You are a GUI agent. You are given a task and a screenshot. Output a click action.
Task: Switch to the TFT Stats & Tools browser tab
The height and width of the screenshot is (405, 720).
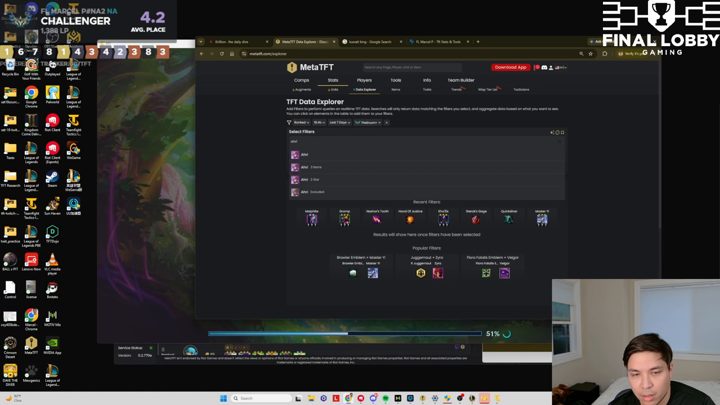pos(438,42)
